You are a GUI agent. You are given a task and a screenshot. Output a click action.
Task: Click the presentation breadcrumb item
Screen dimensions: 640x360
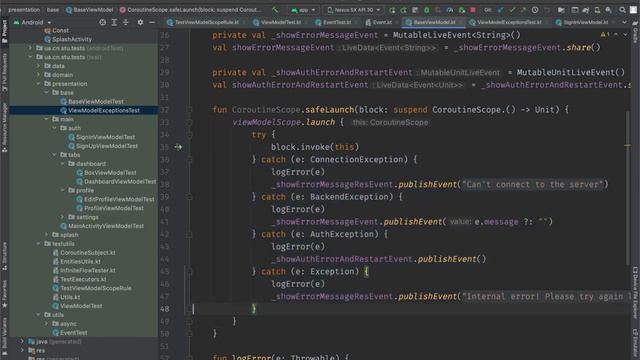24,9
